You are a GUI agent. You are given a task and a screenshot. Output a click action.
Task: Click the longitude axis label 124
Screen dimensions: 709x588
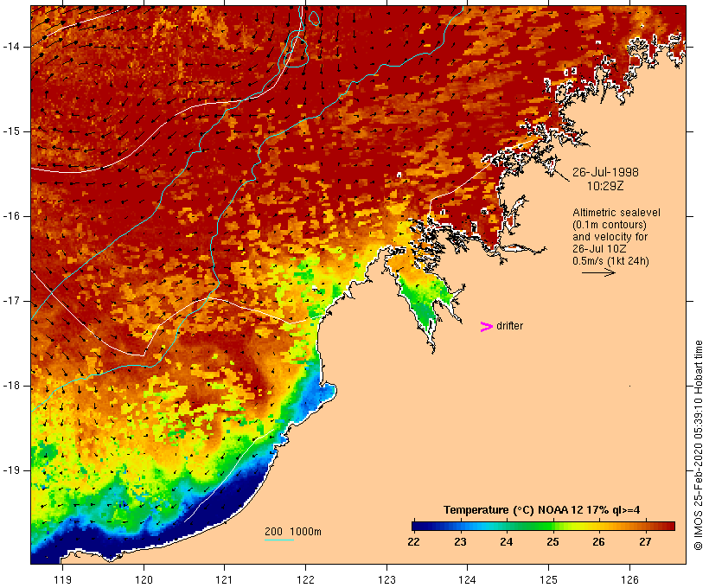468,579
